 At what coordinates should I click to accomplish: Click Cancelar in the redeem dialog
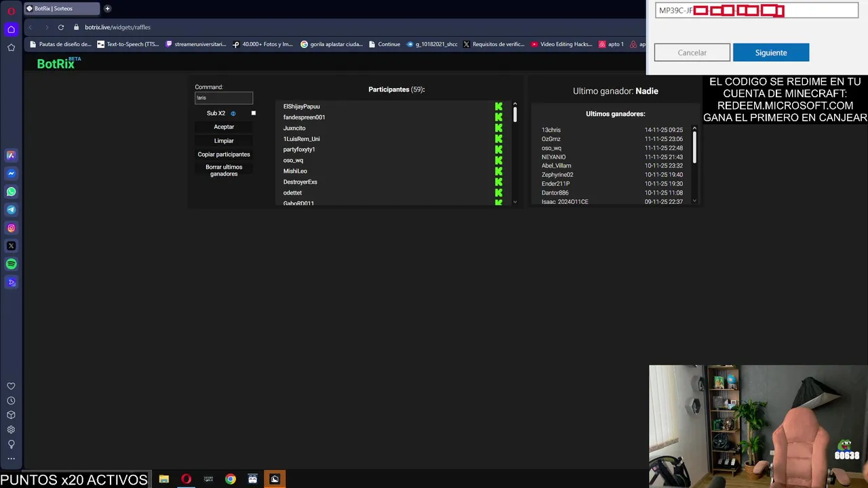click(x=692, y=53)
